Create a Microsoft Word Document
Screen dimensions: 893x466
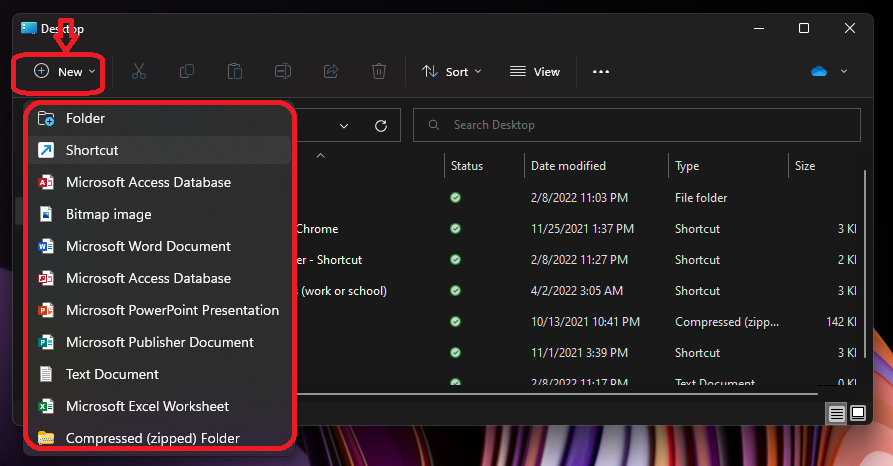coord(160,246)
